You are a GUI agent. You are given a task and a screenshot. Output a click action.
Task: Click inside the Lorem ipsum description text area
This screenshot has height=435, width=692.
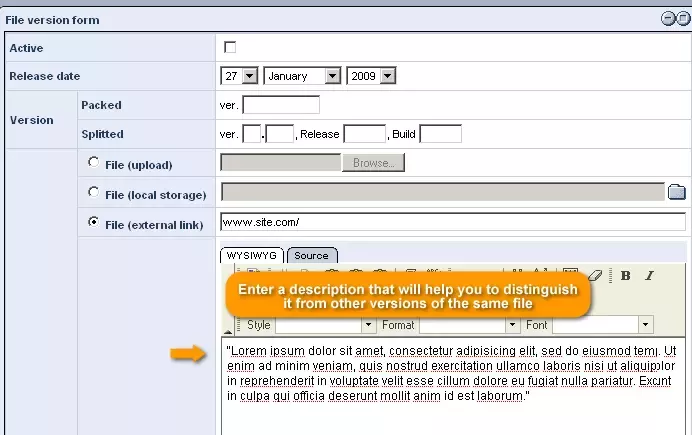(x=453, y=386)
